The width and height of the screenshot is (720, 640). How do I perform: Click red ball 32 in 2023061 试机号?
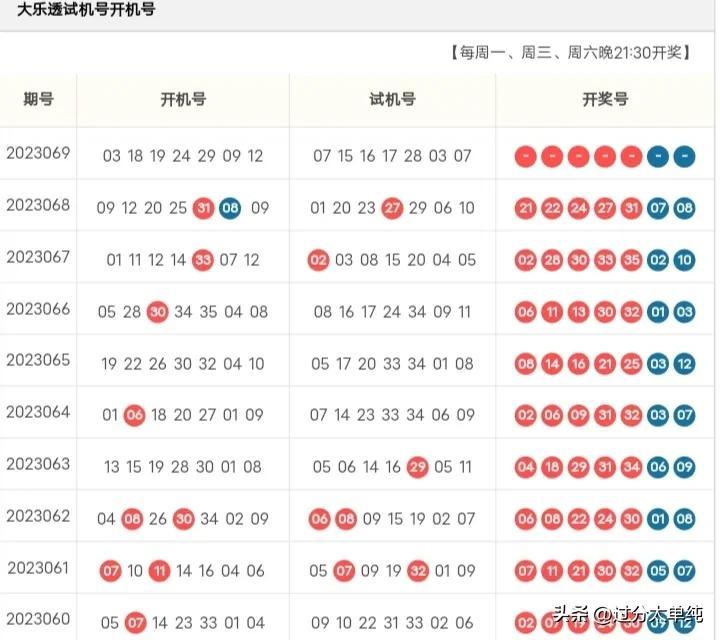click(x=418, y=571)
